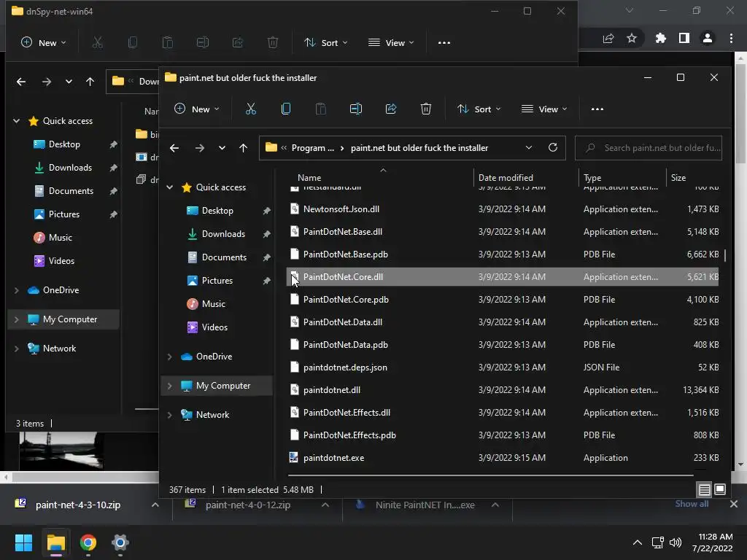The height and width of the screenshot is (560, 747).
Task: Click Show all downloads link
Action: [x=692, y=504]
